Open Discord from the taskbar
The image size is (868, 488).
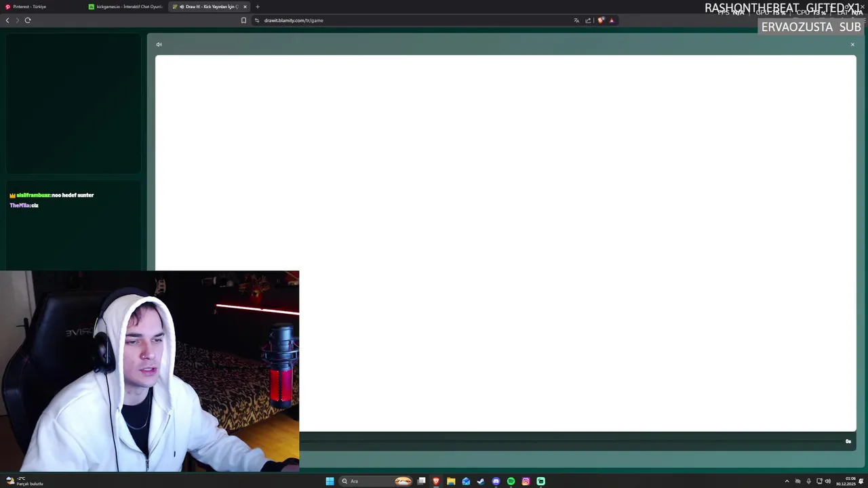pos(496,481)
